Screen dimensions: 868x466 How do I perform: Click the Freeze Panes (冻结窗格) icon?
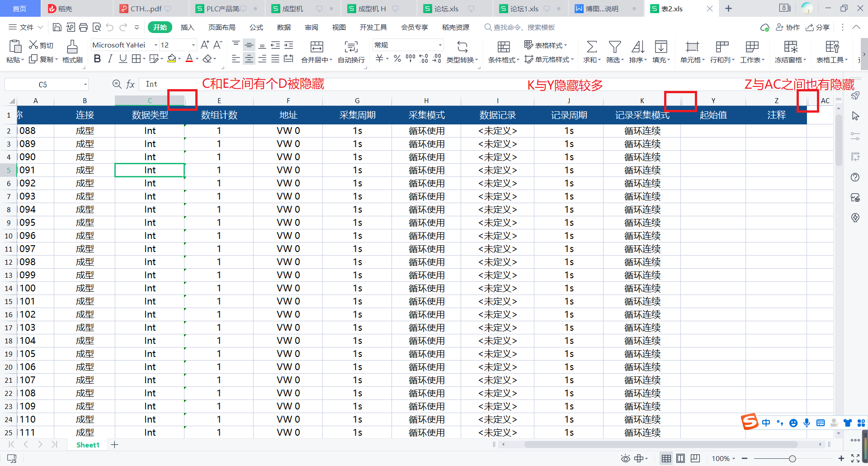tap(790, 47)
